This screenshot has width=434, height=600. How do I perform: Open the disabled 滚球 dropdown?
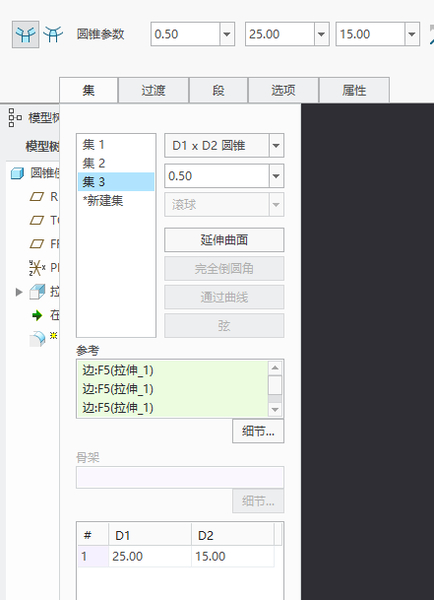click(x=276, y=205)
